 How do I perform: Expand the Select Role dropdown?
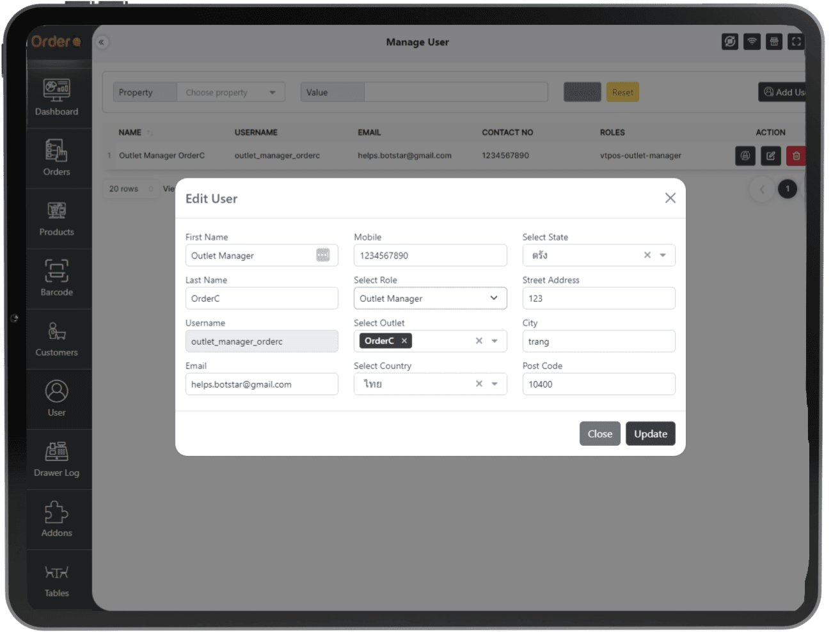430,298
